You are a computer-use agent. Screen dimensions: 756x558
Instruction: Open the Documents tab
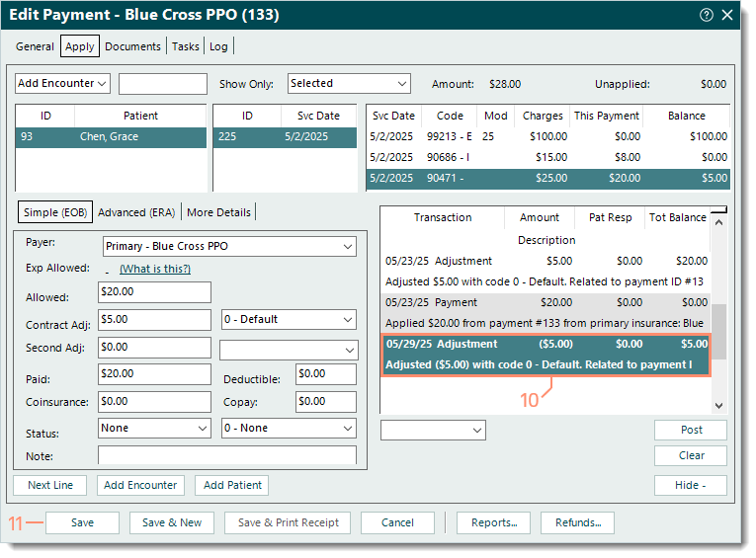[x=132, y=46]
